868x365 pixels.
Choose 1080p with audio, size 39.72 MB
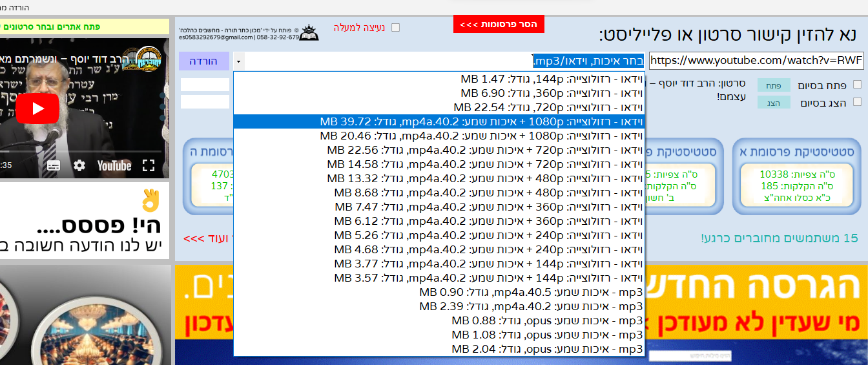439,121
